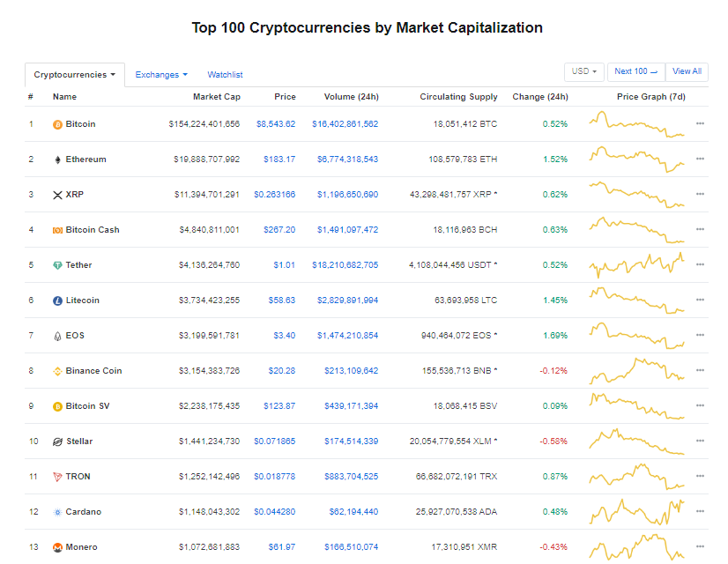Open the more-options dots for EOS row

pyautogui.click(x=700, y=335)
